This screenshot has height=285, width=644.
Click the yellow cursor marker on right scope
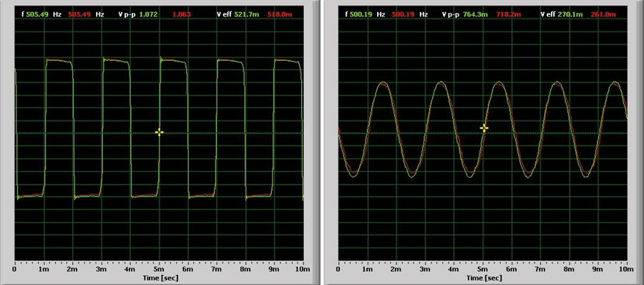484,128
